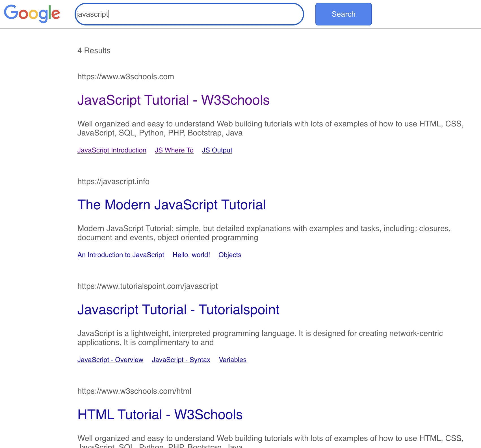This screenshot has height=448, width=481.
Task: Click the 4 Results count text
Action: point(94,51)
